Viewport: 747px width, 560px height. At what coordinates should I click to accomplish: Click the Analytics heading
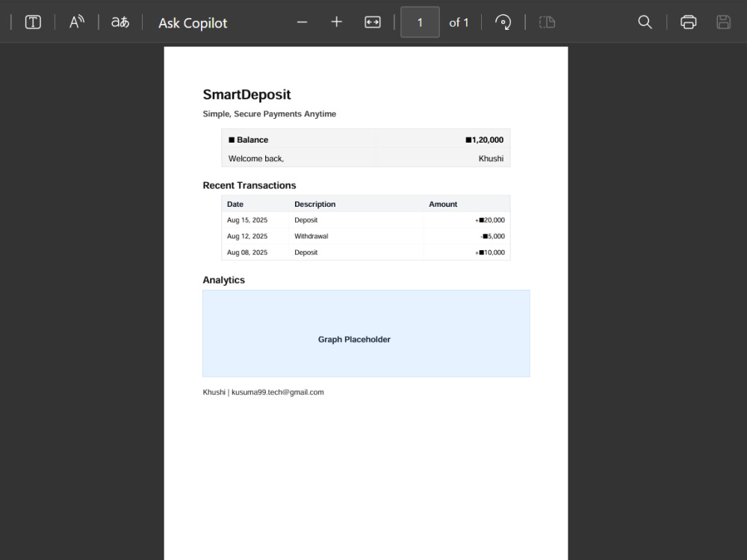click(x=224, y=280)
